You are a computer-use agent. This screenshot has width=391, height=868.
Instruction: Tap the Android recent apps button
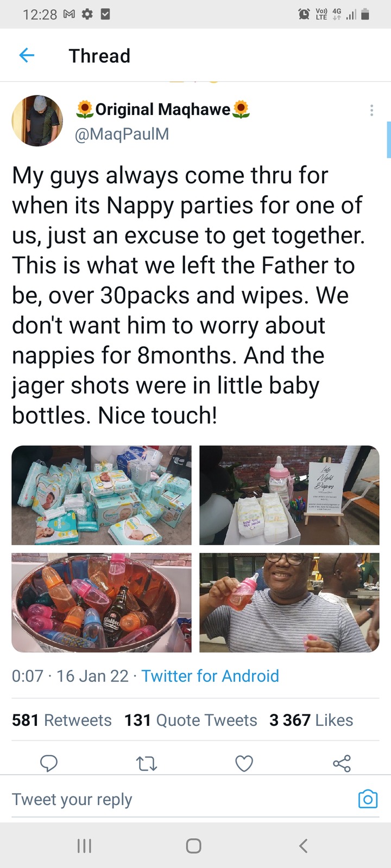coord(84,845)
